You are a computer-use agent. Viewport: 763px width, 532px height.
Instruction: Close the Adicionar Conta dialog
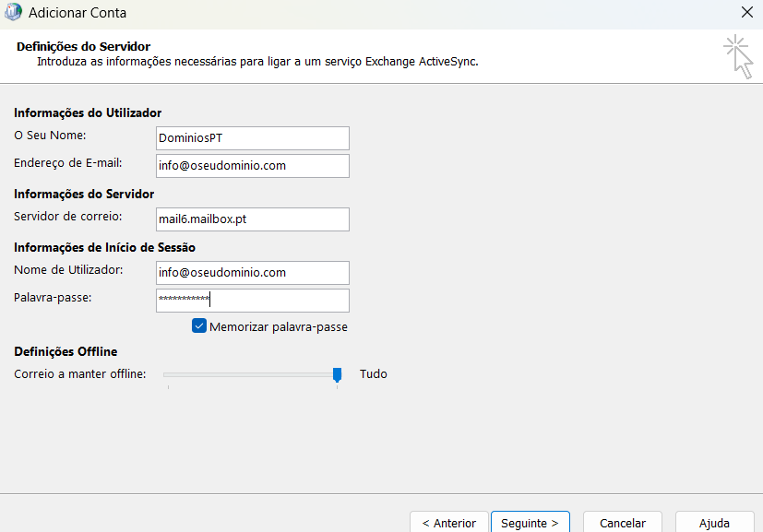[x=746, y=13]
